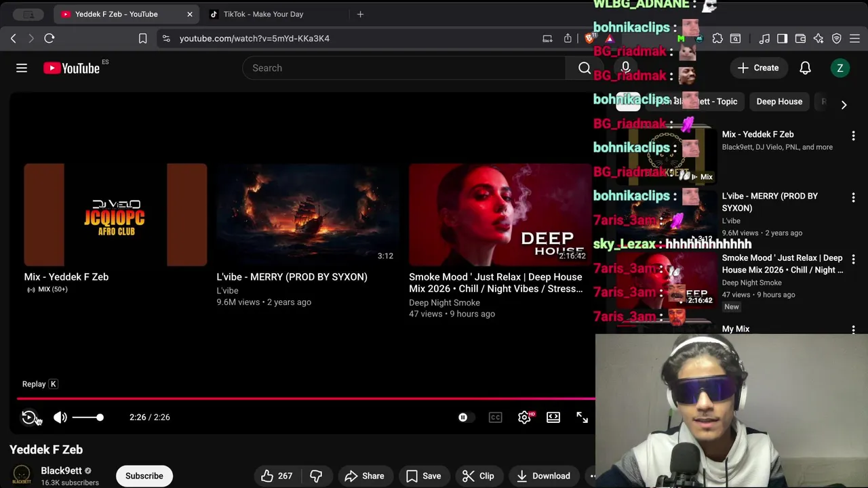Open Black9ett channel avatar
The height and width of the screenshot is (488, 868).
pos(22,475)
